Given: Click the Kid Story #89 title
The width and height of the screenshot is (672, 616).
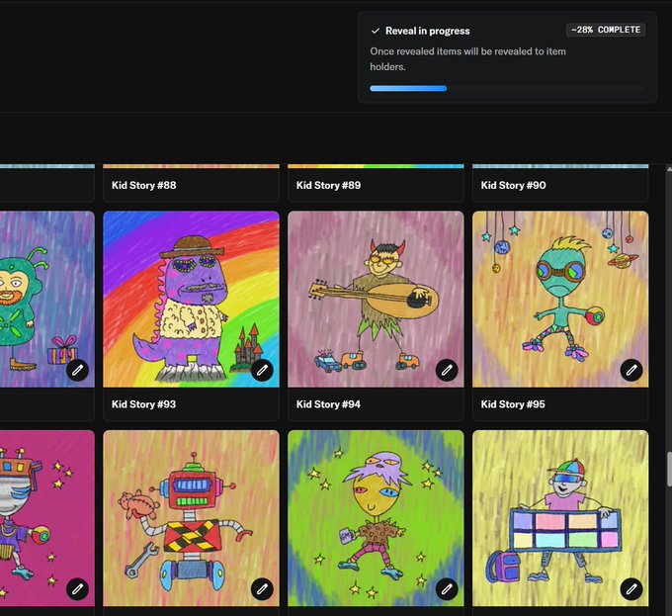Looking at the screenshot, I should 329,185.
